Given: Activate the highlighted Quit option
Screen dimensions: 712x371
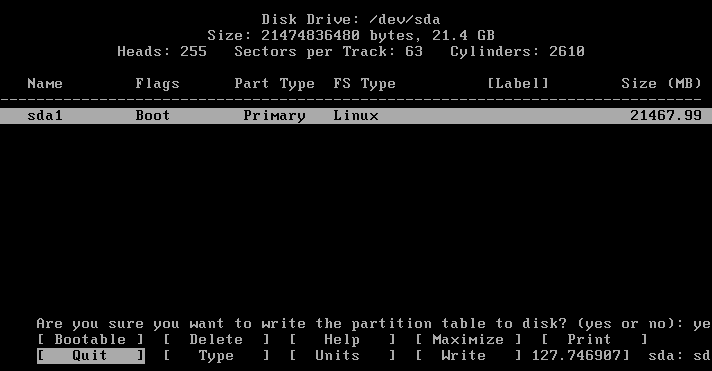Looking at the screenshot, I should coord(90,356).
